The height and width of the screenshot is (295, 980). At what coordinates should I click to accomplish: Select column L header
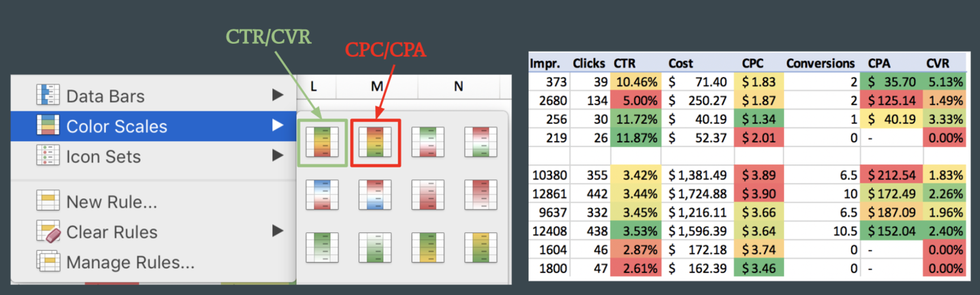pyautogui.click(x=314, y=86)
